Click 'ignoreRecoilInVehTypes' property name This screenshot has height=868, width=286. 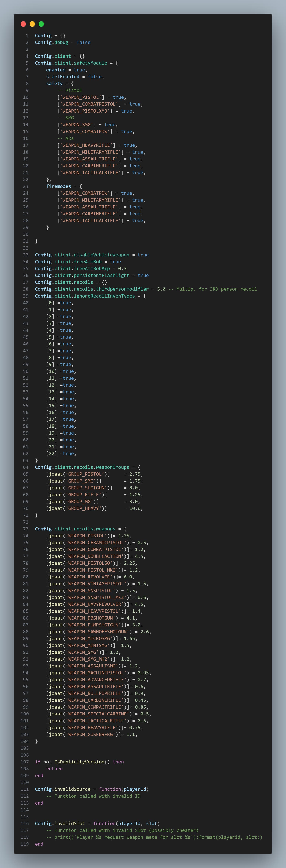[x=104, y=296]
